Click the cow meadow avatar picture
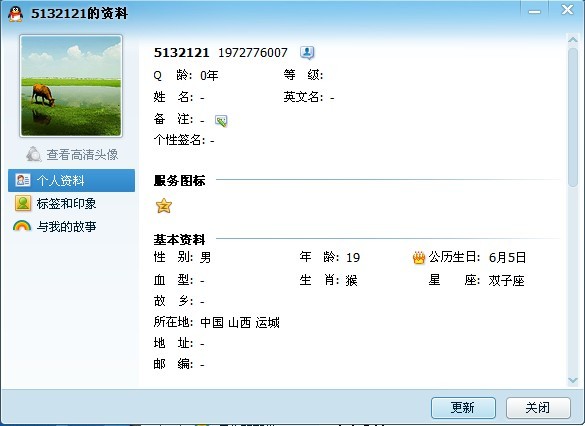 tap(71, 86)
